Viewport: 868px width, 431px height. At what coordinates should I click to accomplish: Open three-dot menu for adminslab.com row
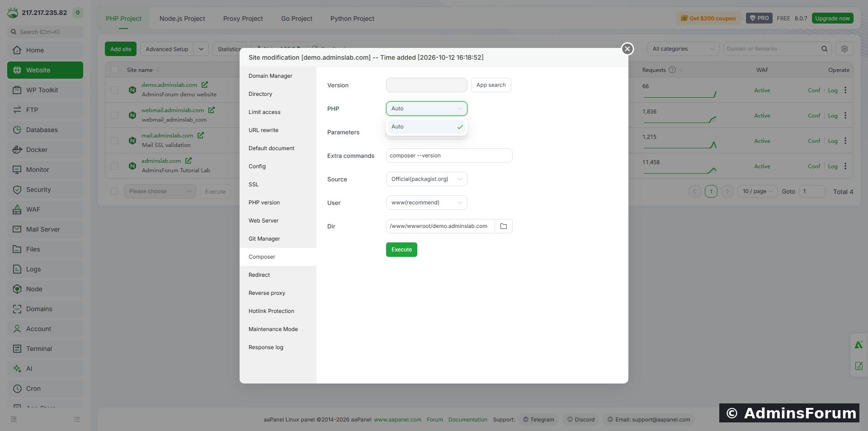(x=845, y=166)
